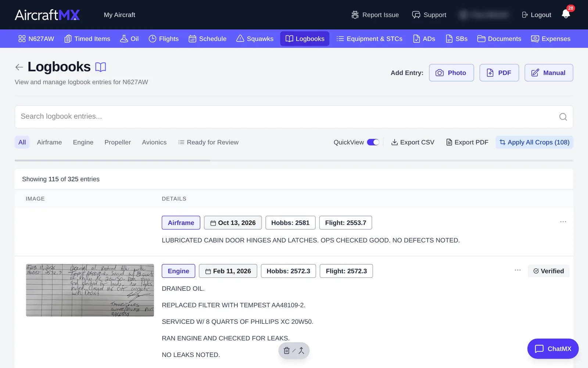588x368 pixels.
Task: Switch to the Squawks tab
Action: point(255,39)
